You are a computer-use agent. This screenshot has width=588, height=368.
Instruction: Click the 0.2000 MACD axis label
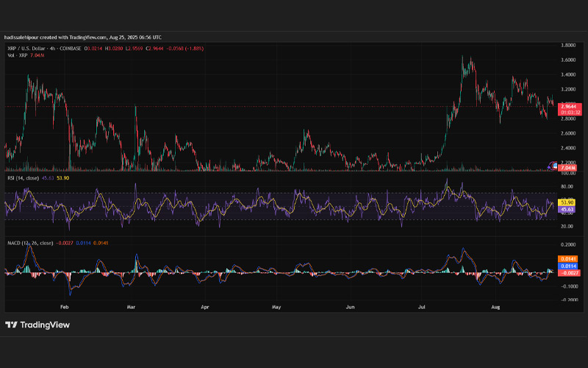(568, 244)
